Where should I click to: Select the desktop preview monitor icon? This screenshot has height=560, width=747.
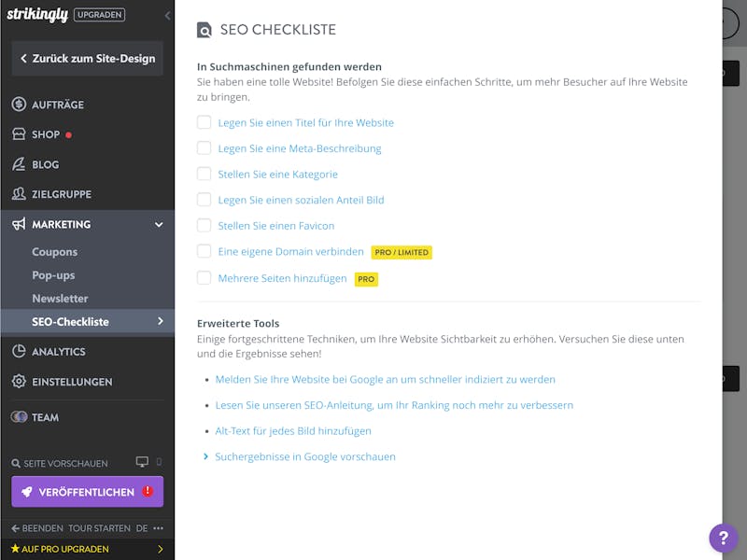pyautogui.click(x=142, y=461)
